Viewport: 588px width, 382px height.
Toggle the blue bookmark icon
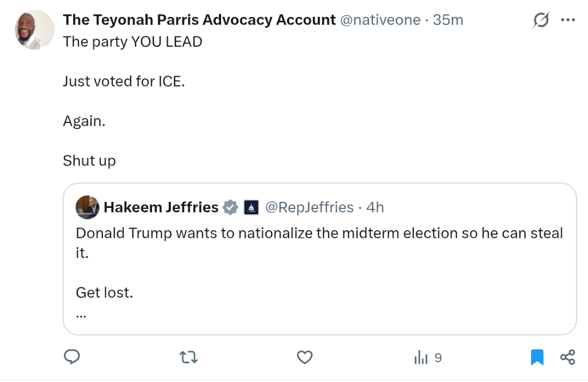(537, 357)
